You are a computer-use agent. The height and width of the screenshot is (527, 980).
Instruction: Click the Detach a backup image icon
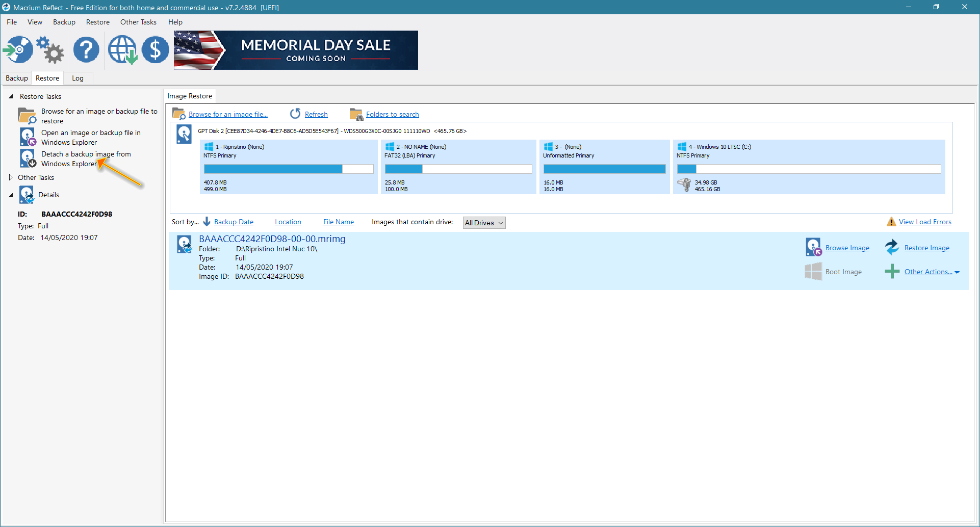pyautogui.click(x=28, y=159)
